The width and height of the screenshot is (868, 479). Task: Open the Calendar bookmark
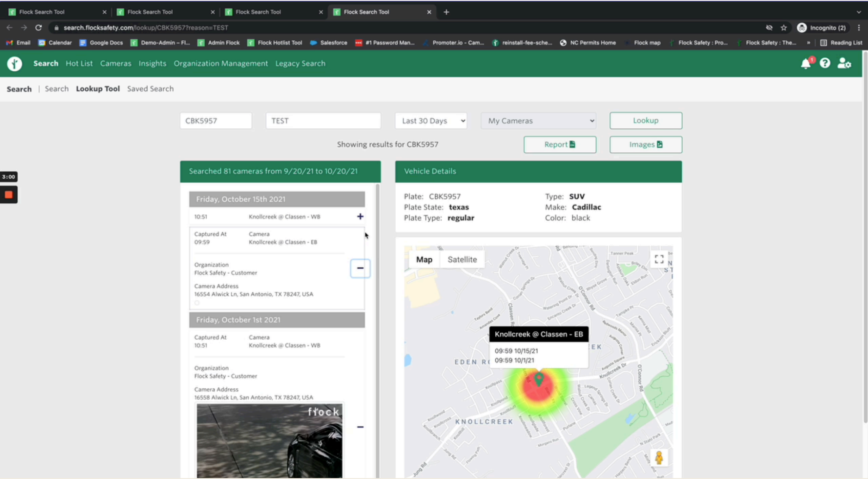pos(55,43)
